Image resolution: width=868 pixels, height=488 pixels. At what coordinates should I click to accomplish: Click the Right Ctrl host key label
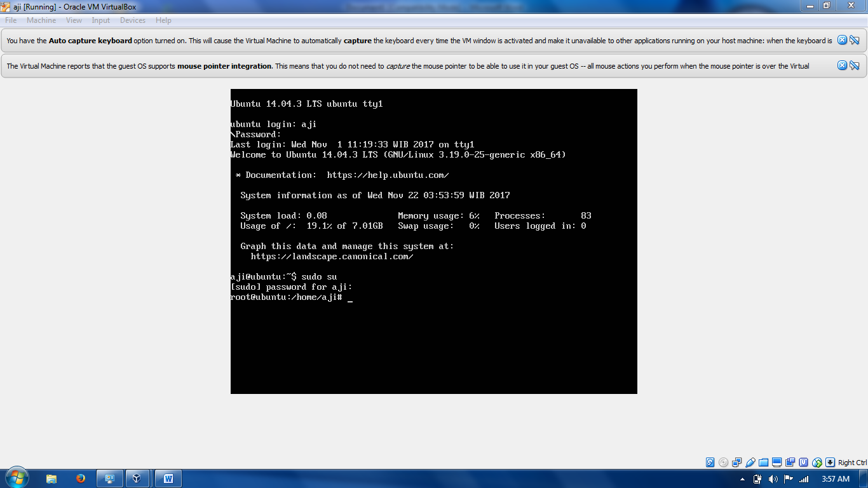(852, 463)
